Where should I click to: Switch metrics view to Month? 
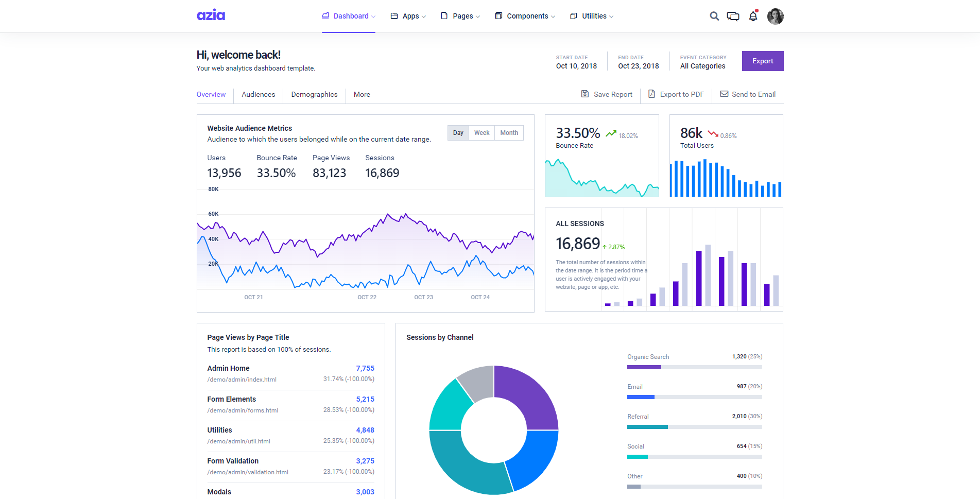[x=509, y=132]
